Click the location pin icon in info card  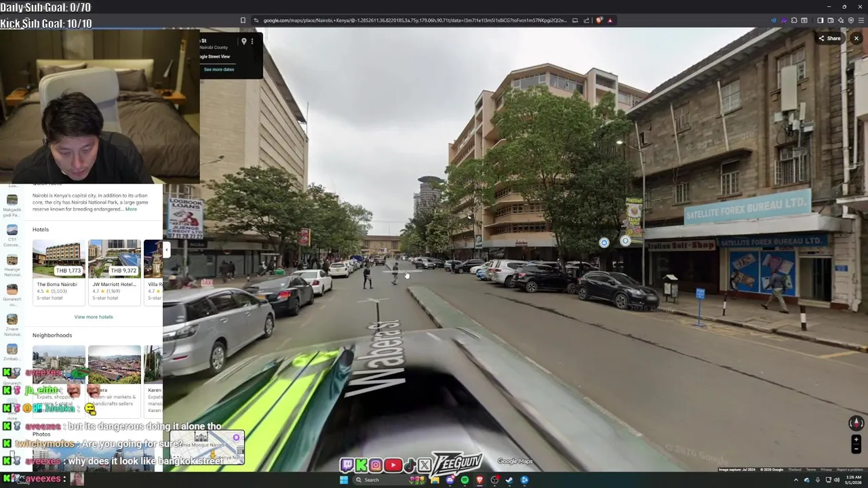coord(243,41)
